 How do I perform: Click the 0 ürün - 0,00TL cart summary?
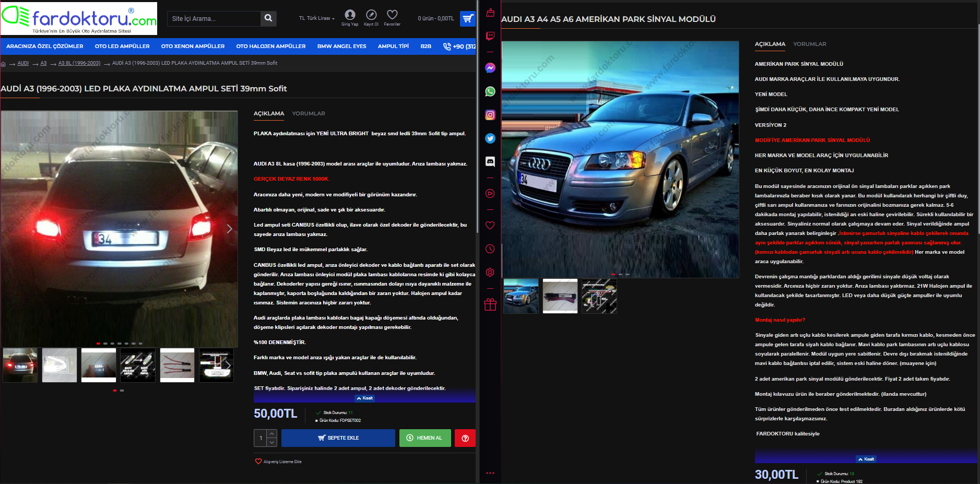436,18
